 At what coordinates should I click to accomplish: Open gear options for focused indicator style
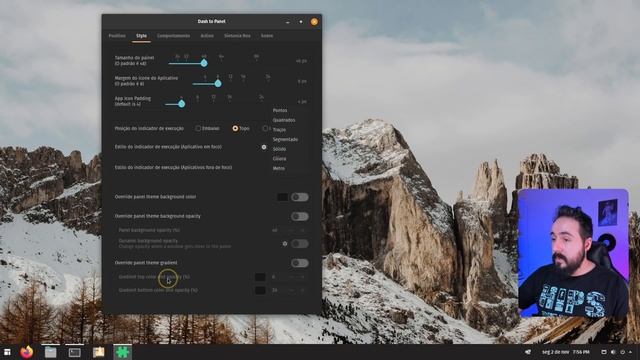click(264, 147)
